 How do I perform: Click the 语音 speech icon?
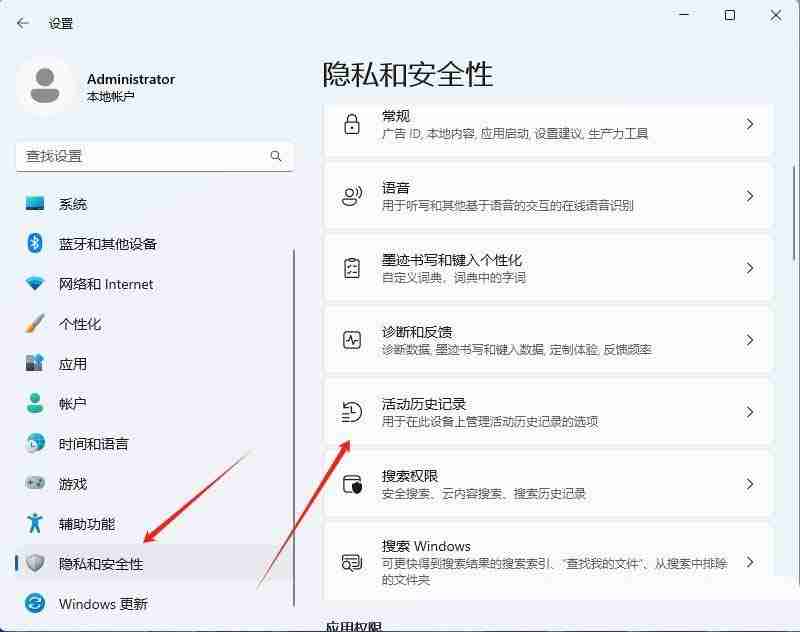[351, 195]
